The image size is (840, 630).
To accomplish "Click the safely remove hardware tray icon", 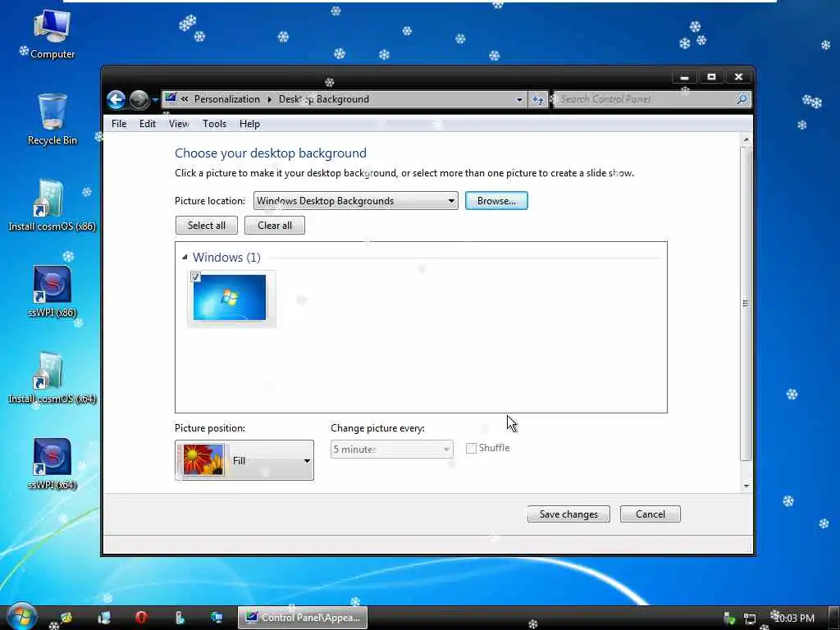I will [x=728, y=619].
